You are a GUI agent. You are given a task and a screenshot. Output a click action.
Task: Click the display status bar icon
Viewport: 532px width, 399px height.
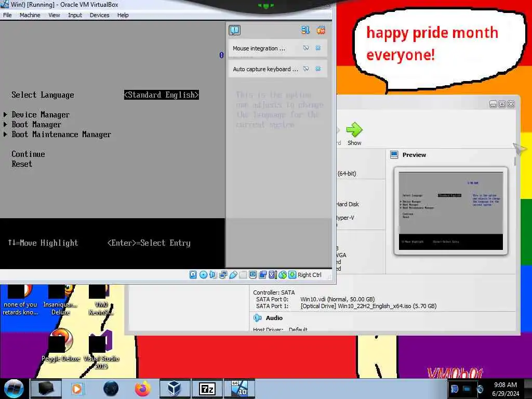pyautogui.click(x=252, y=275)
